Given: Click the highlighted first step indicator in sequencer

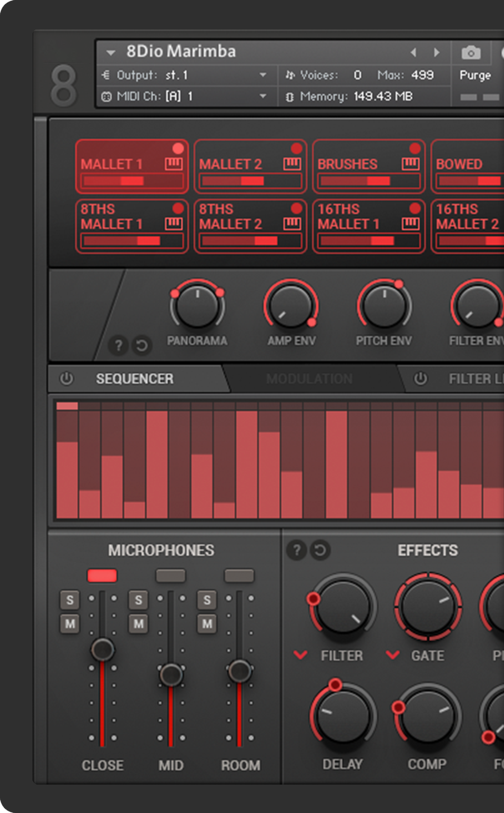Looking at the screenshot, I should pyautogui.click(x=67, y=406).
